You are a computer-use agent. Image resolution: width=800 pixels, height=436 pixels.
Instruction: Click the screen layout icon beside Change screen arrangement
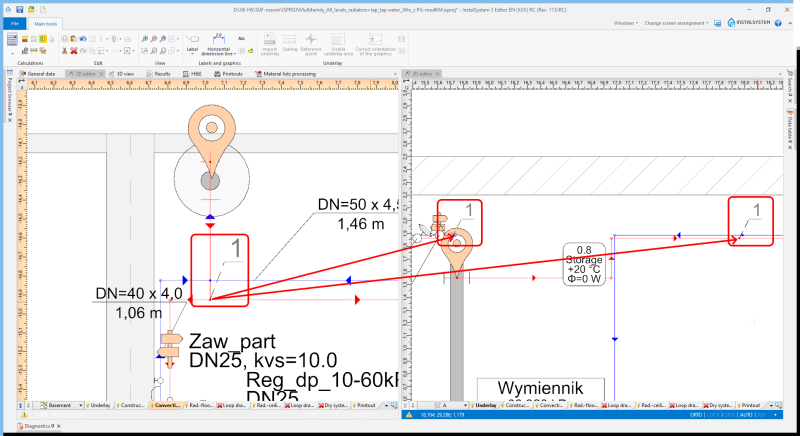point(717,23)
